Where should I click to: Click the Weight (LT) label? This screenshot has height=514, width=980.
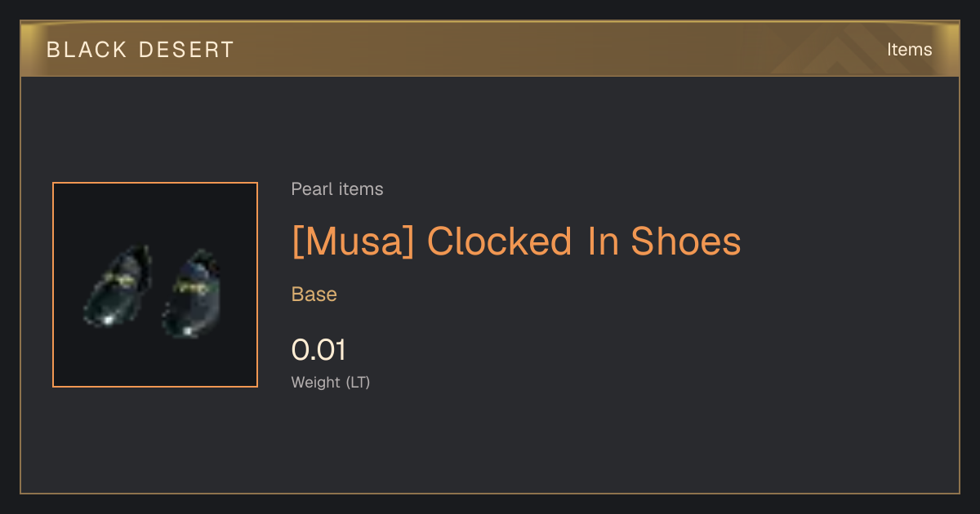click(331, 382)
